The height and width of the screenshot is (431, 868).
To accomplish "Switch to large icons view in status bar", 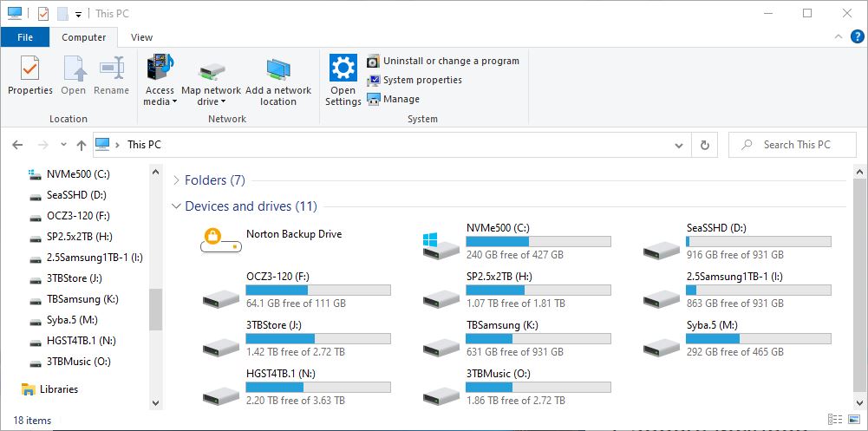I will pyautogui.click(x=855, y=420).
